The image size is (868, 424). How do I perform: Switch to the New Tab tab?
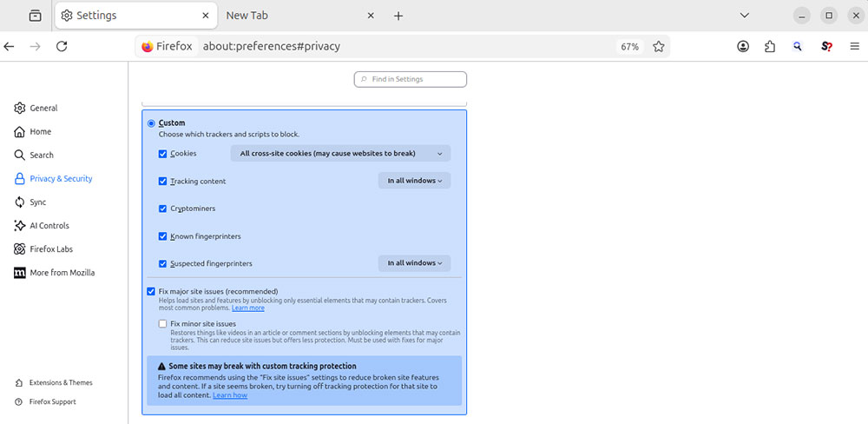300,16
